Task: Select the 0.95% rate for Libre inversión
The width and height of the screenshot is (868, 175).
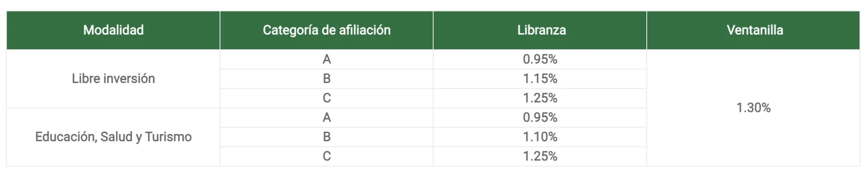Action: click(x=540, y=59)
